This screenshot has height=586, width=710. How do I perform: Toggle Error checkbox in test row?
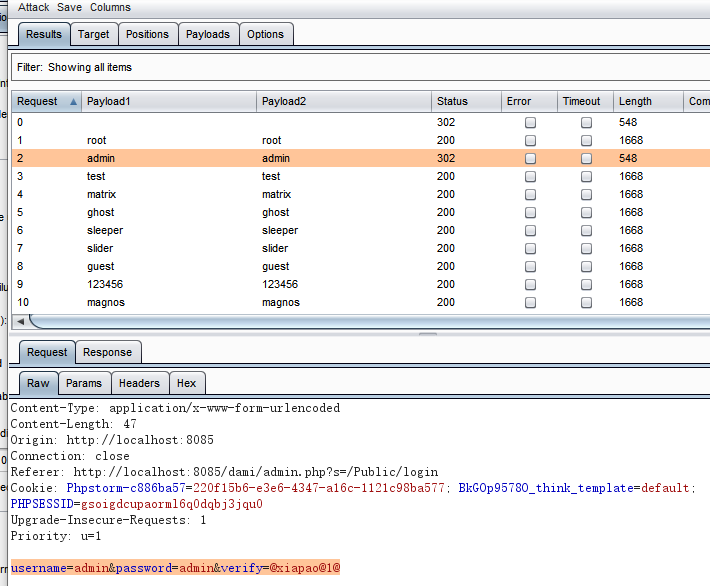[x=530, y=177]
